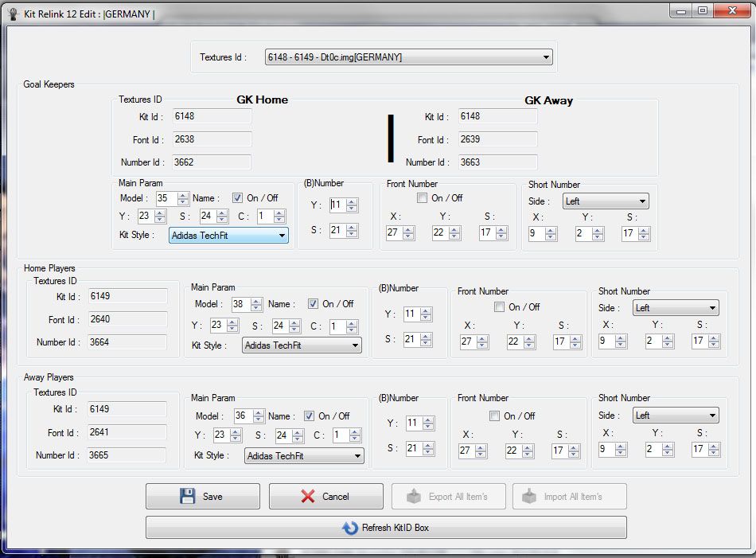The image size is (756, 558).
Task: Toggle Home Players Name On / Off checkbox
Action: click(x=313, y=303)
